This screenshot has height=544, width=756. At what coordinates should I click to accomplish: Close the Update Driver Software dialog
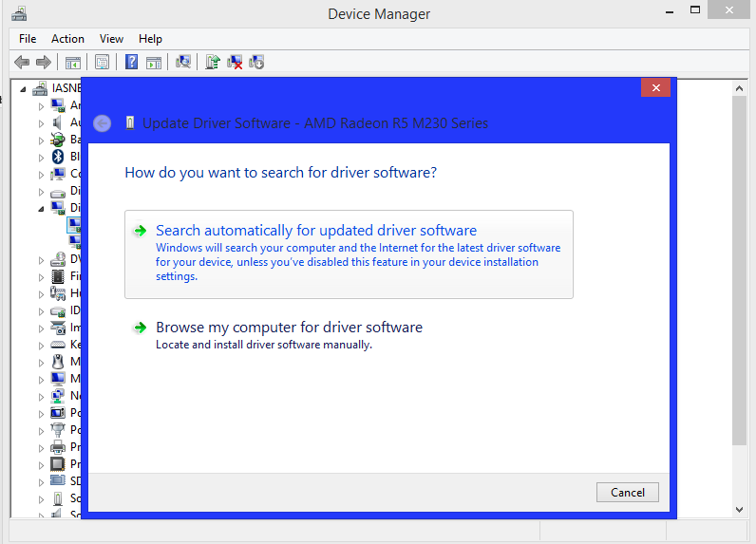655,87
